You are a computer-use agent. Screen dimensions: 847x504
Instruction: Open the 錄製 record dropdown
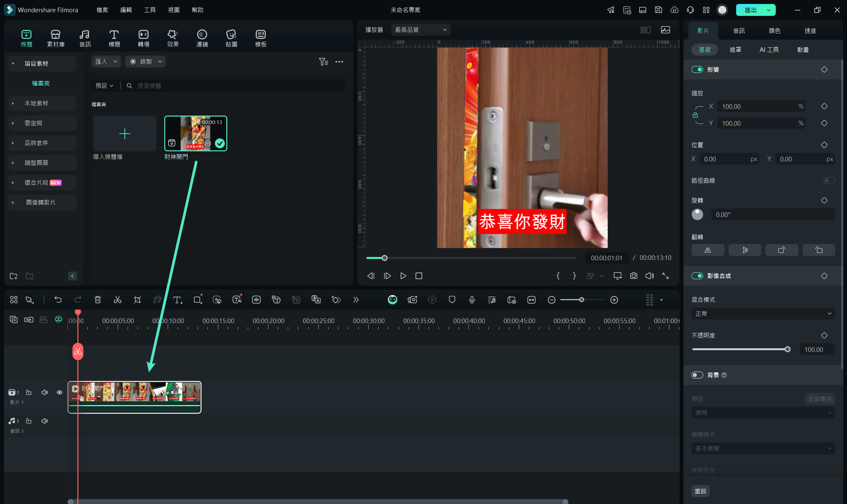(146, 62)
